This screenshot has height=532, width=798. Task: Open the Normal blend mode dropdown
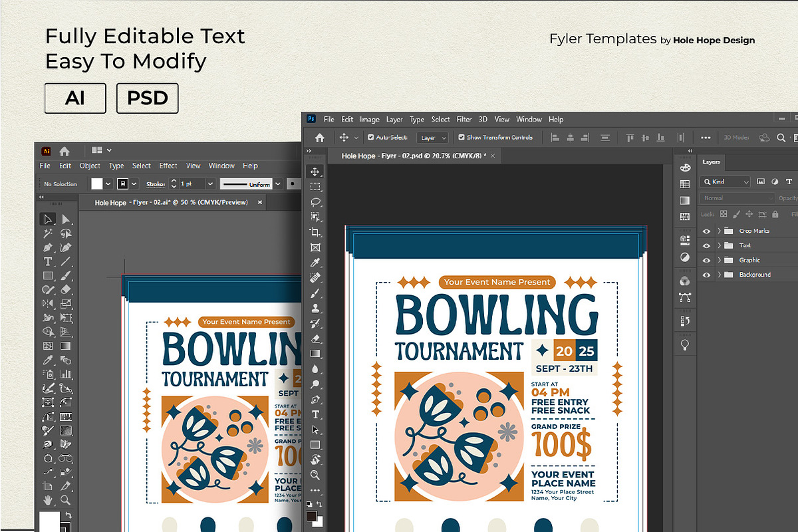click(737, 198)
